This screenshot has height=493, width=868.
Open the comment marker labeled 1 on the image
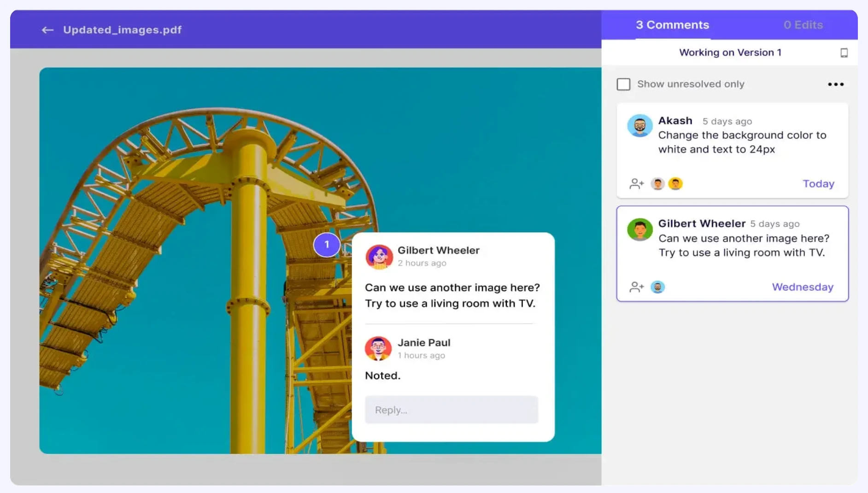point(327,245)
